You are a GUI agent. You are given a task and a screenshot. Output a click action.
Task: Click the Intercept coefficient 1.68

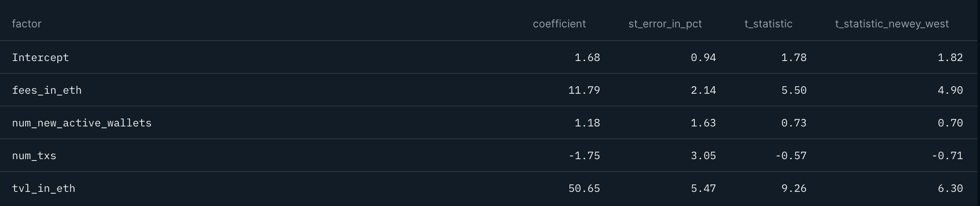pyautogui.click(x=587, y=57)
